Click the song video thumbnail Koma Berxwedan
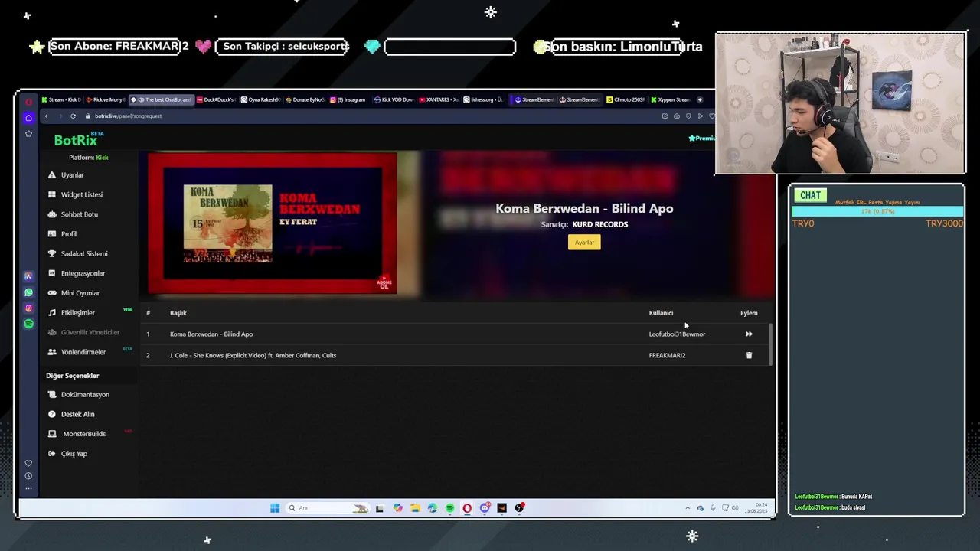Screen dimensions: 980x551 click(x=272, y=223)
